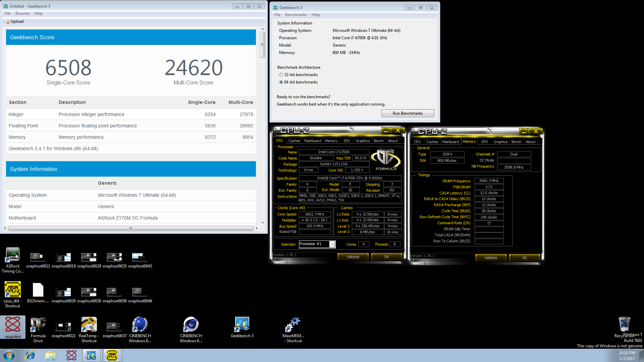
Task: Launch cpuz_x64 Shortcut icon
Action: [x=12, y=295]
